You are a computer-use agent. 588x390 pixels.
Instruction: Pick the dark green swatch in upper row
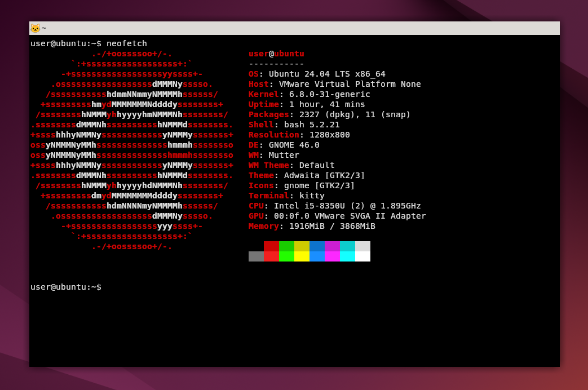(286, 246)
